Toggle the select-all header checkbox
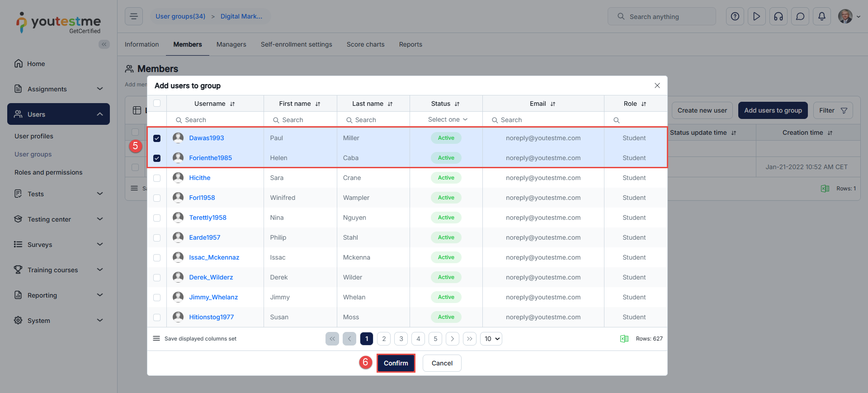868x393 pixels. (x=157, y=103)
